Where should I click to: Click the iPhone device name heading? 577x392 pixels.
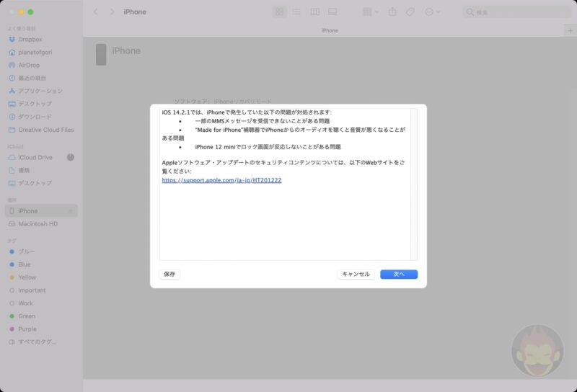[126, 50]
